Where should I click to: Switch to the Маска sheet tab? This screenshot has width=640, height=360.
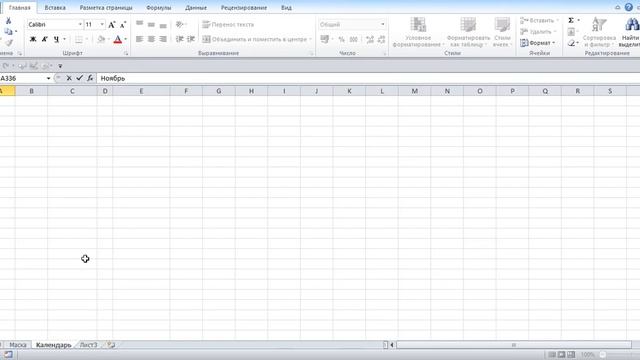point(18,345)
